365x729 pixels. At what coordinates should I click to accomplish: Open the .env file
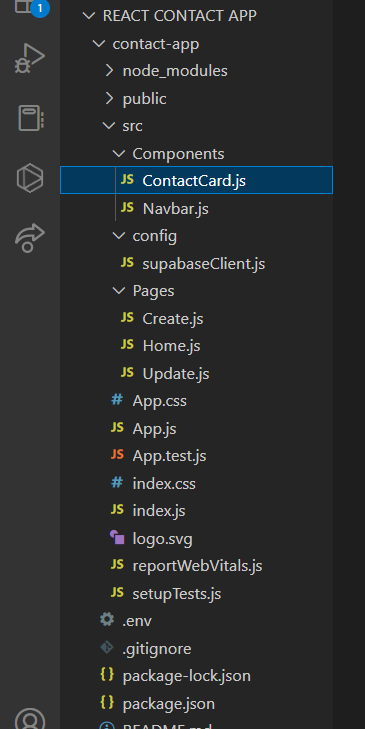pos(137,621)
